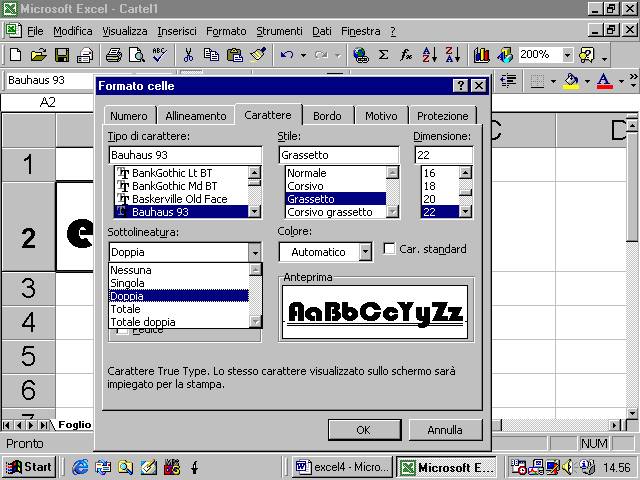Switch to the Motivo tab

point(381,116)
